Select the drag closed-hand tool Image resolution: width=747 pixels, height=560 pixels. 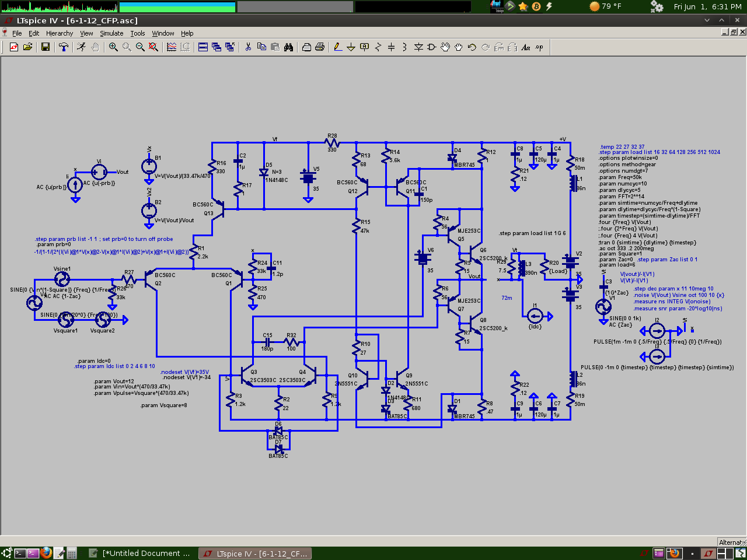[x=459, y=47]
